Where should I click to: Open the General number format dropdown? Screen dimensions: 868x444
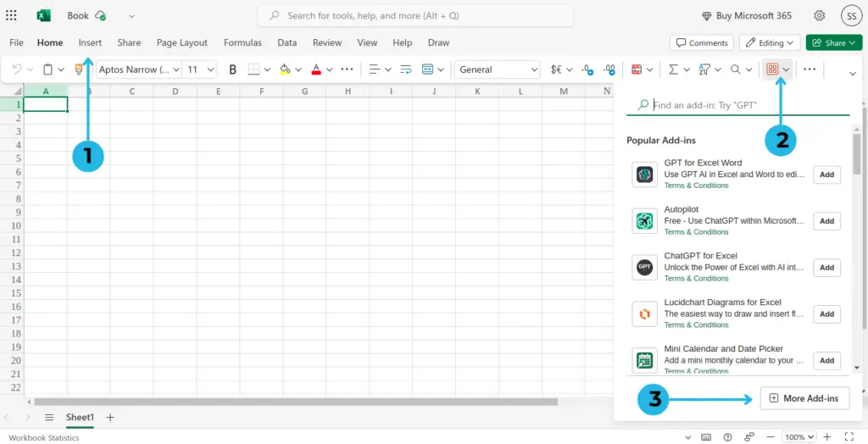click(x=497, y=69)
